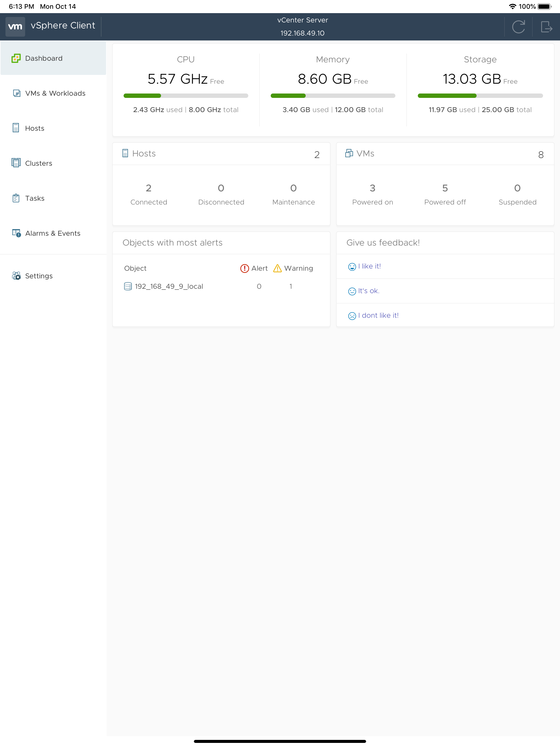Click the Settings gear icon in the sidebar
This screenshot has height=747, width=560.
point(16,276)
